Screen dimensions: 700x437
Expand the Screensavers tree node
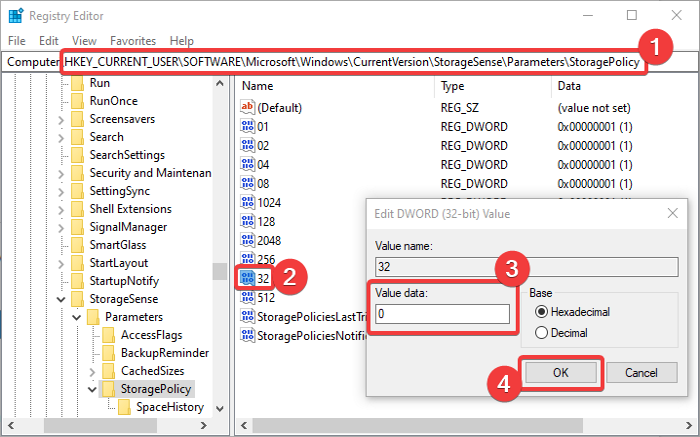[x=61, y=120]
